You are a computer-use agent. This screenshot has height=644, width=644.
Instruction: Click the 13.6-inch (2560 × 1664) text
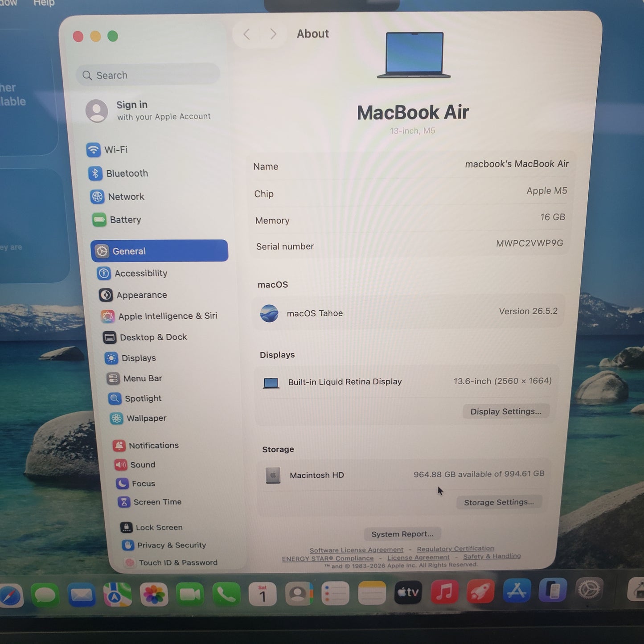(503, 381)
